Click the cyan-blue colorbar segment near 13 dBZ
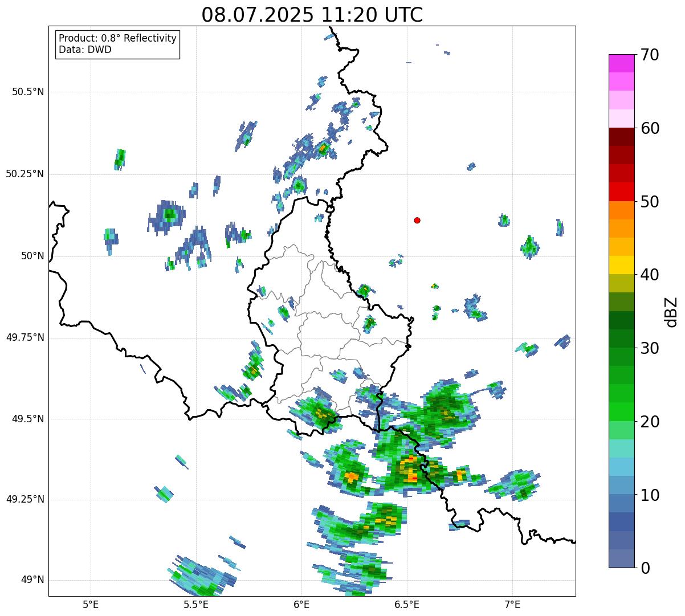Image resolution: width=685 pixels, height=616 pixels. coord(621,467)
